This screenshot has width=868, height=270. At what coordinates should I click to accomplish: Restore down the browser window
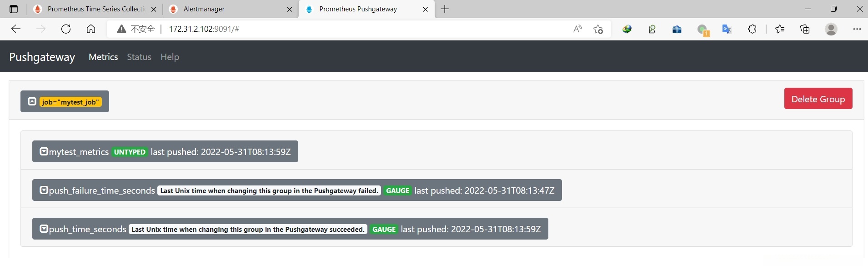pos(833,9)
